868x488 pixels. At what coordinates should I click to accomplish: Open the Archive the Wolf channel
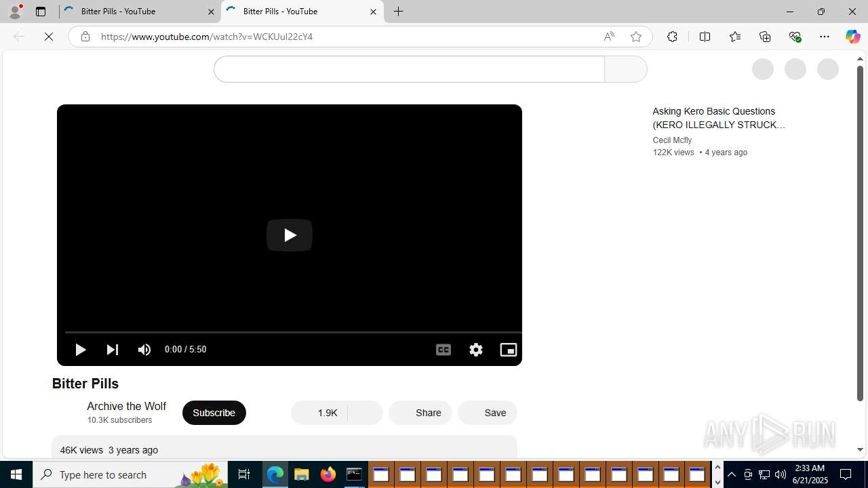point(126,406)
